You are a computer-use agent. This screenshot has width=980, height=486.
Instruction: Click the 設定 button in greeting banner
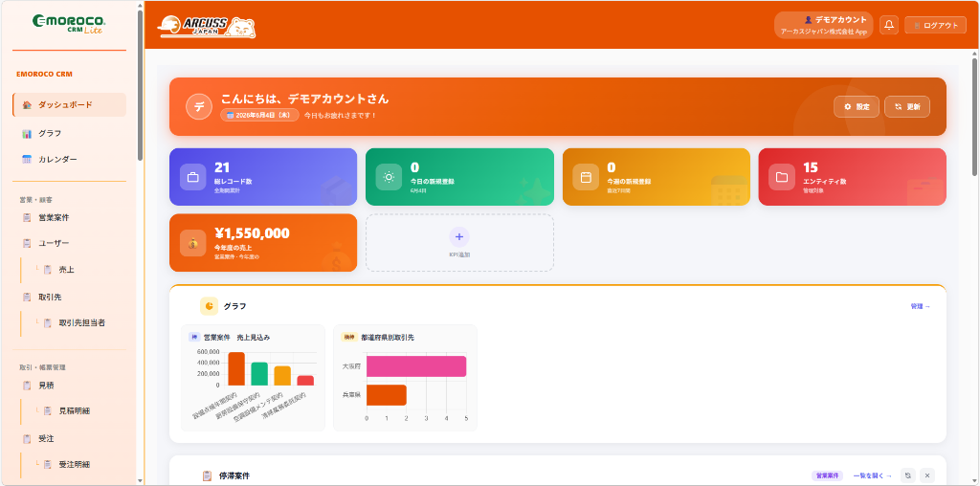click(857, 107)
